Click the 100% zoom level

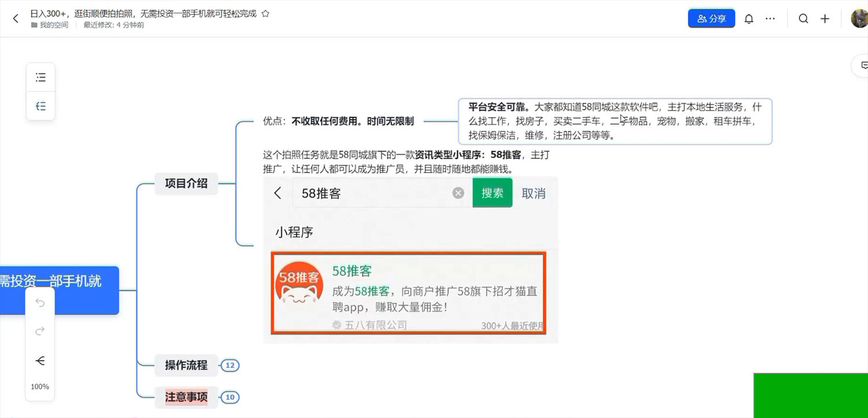tap(40, 387)
